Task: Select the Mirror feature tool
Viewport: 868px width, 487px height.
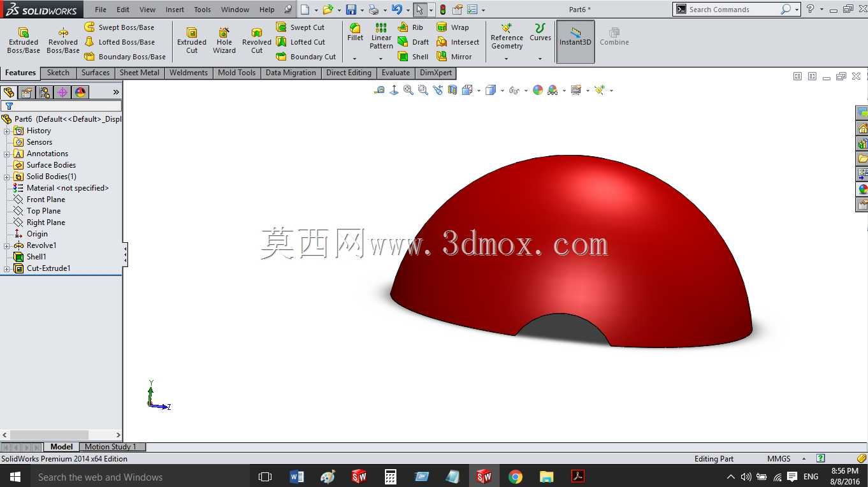Action: [454, 57]
